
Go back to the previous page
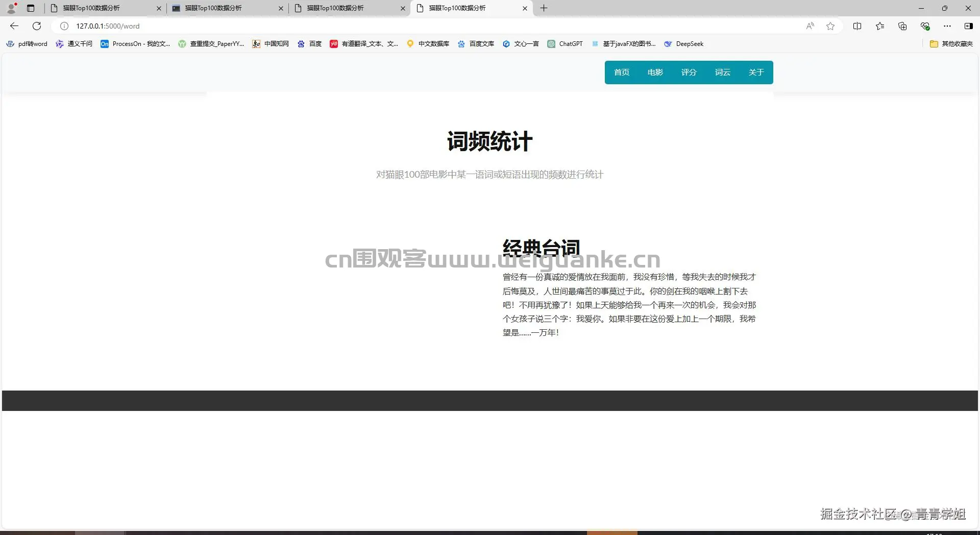(x=14, y=26)
